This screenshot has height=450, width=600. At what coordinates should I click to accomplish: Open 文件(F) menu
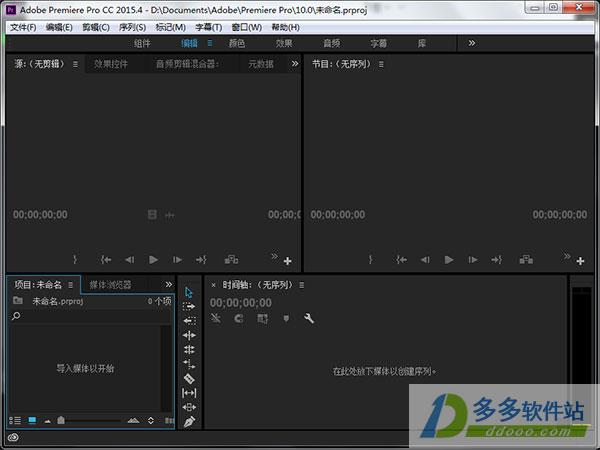[23, 28]
